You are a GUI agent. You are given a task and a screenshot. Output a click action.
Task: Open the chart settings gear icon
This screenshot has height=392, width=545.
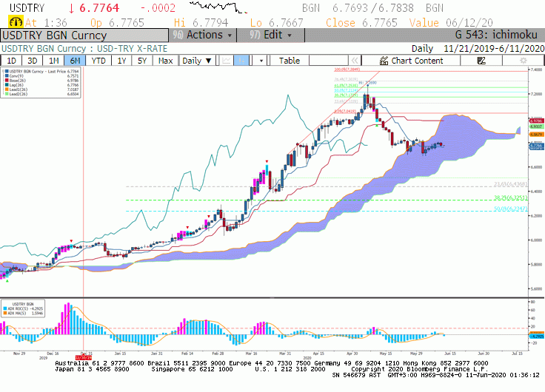pos(523,61)
